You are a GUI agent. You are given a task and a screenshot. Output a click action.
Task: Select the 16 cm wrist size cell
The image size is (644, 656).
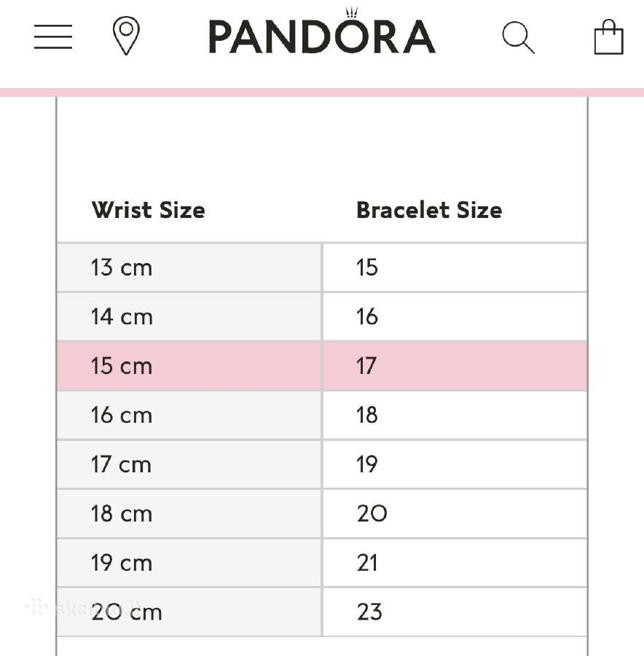coord(189,415)
